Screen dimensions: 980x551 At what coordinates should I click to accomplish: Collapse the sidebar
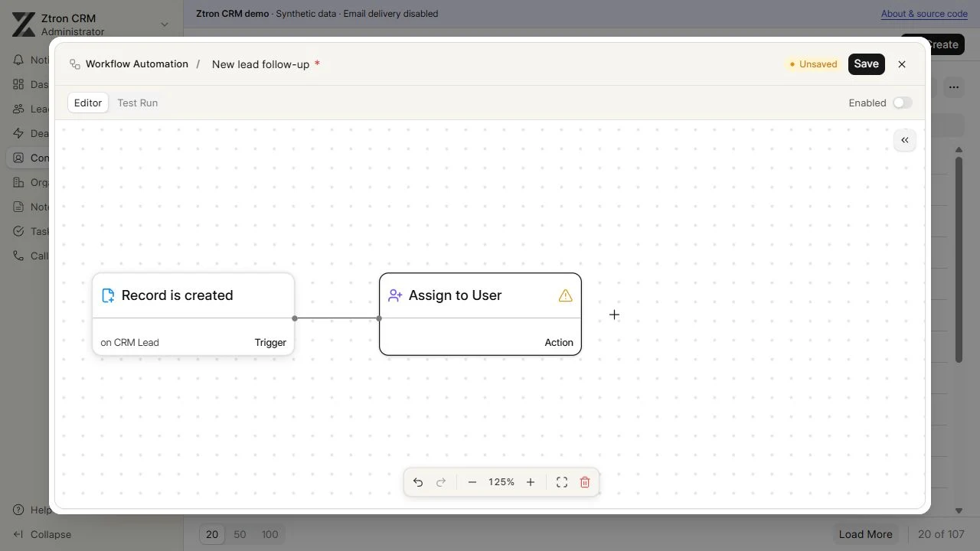click(43, 534)
